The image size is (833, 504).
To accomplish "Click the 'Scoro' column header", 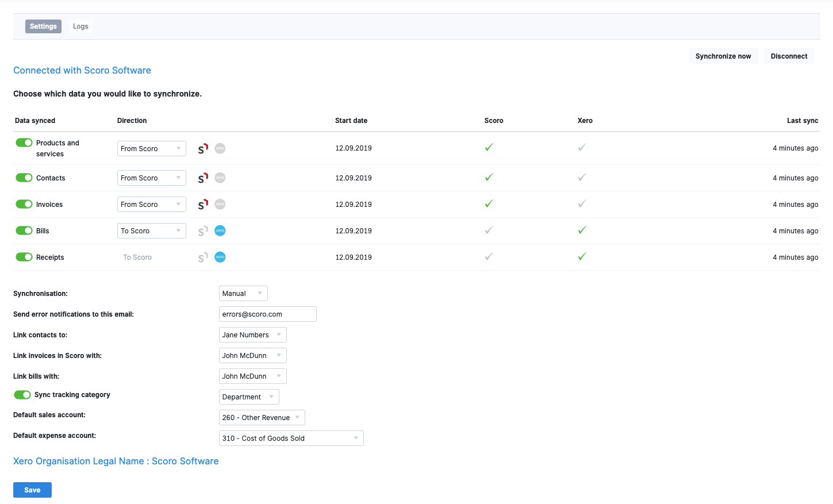I will pyautogui.click(x=494, y=121).
